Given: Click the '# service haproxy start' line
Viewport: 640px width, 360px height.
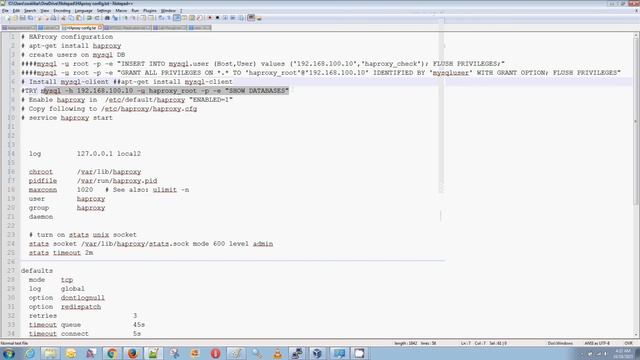Looking at the screenshot, I should point(67,118).
